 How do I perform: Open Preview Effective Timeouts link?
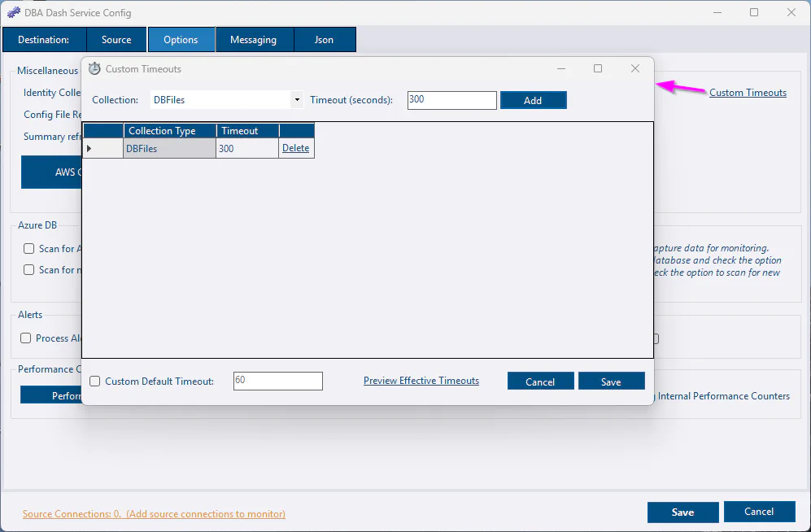coord(421,381)
